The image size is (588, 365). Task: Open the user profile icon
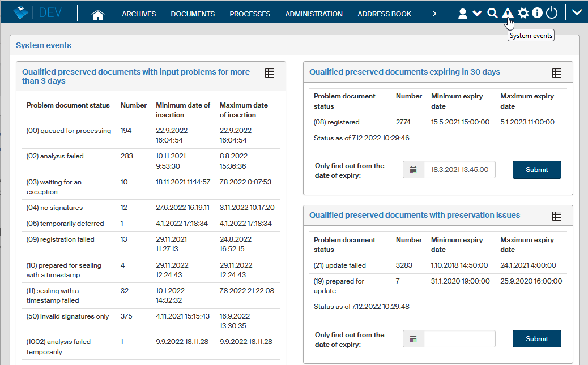[463, 14]
